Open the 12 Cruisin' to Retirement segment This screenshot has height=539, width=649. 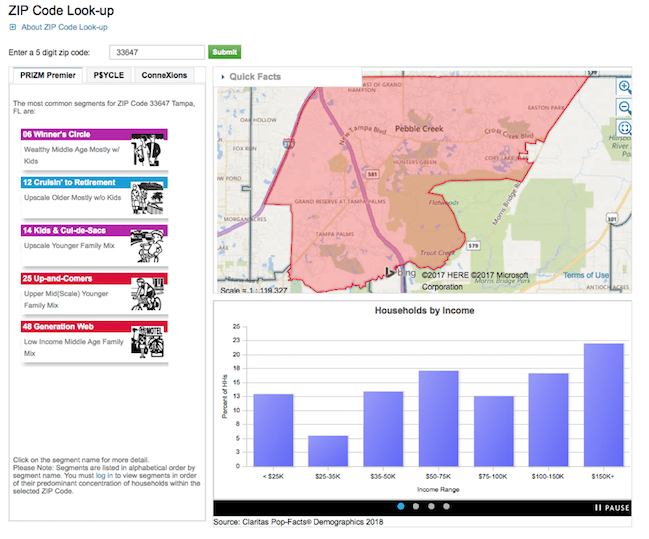pos(69,183)
